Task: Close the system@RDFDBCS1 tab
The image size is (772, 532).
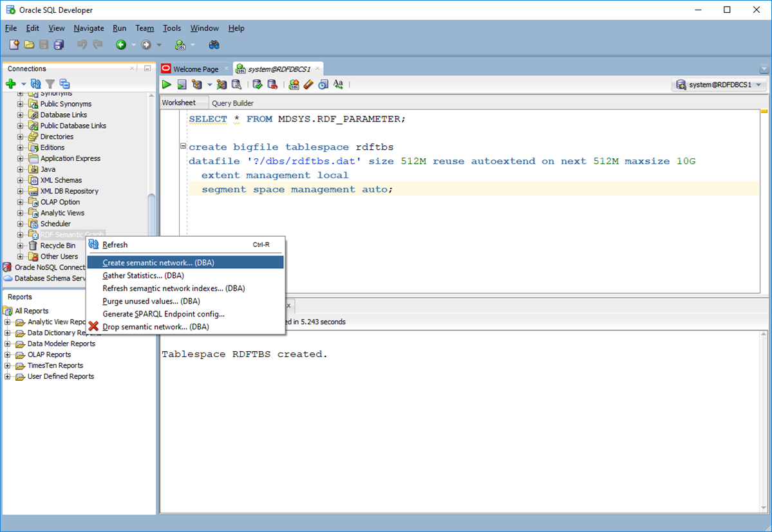Action: [317, 68]
